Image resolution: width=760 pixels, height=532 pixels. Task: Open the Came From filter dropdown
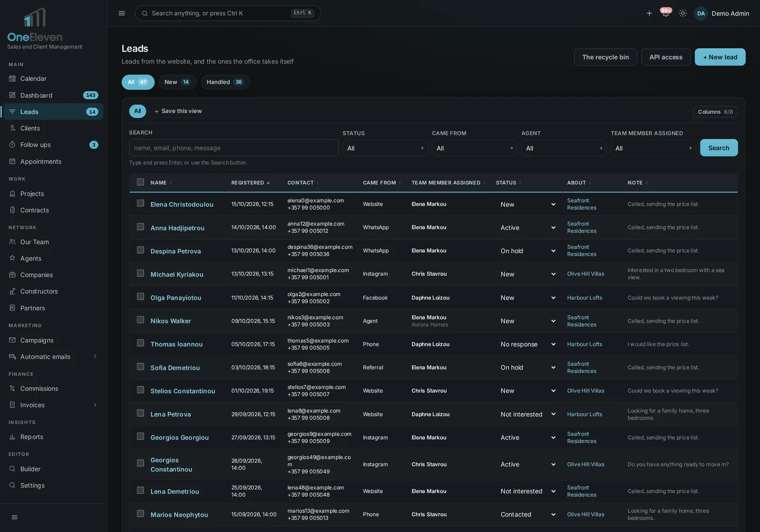[x=475, y=148]
